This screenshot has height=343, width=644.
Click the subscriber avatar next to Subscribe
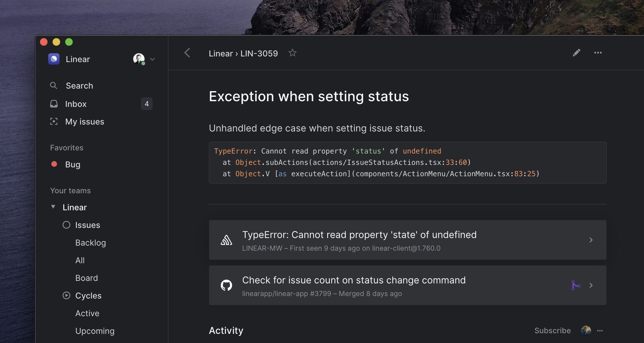coord(586,330)
